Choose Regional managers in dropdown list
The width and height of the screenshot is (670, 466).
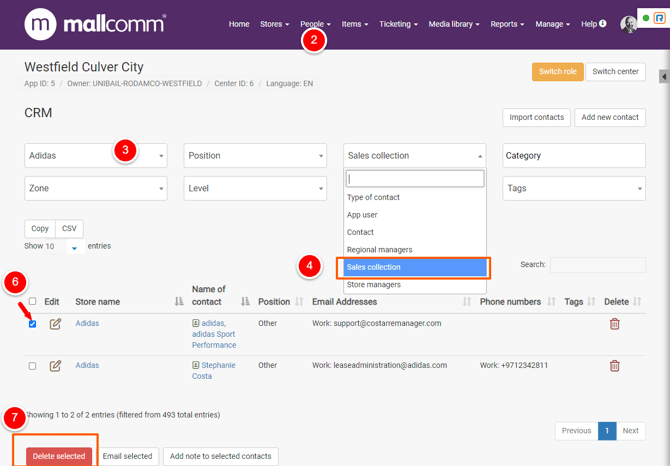pyautogui.click(x=415, y=249)
